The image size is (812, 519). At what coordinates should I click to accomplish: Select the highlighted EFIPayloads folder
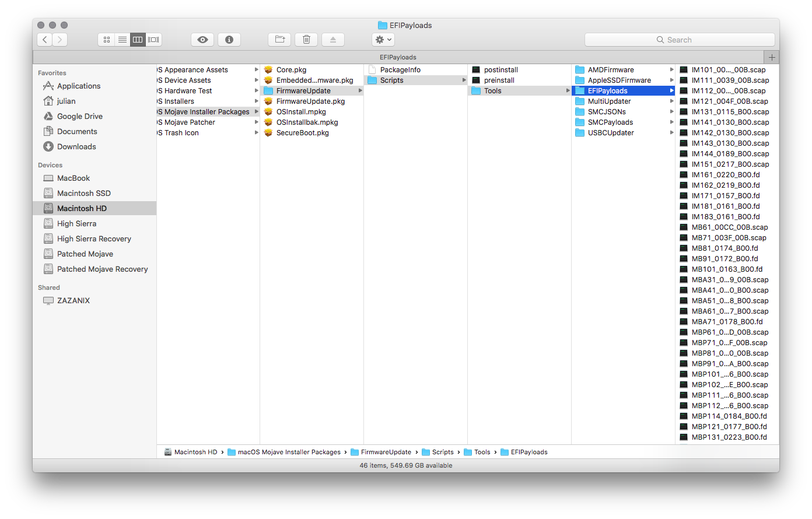click(623, 90)
